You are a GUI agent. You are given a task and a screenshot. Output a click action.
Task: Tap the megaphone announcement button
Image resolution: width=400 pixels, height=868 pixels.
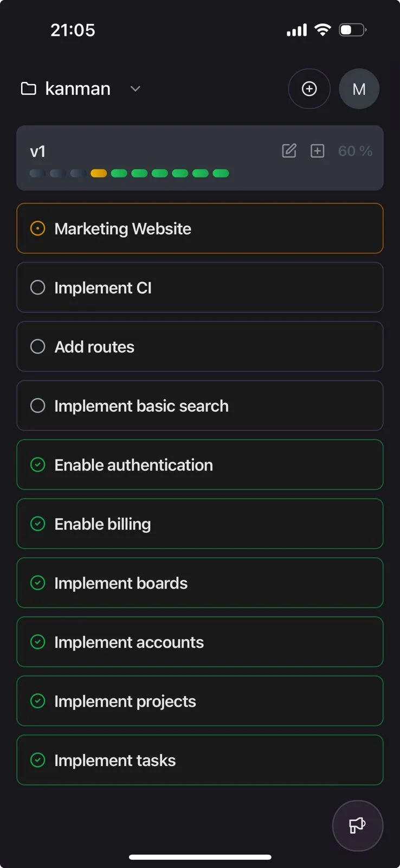click(x=358, y=826)
